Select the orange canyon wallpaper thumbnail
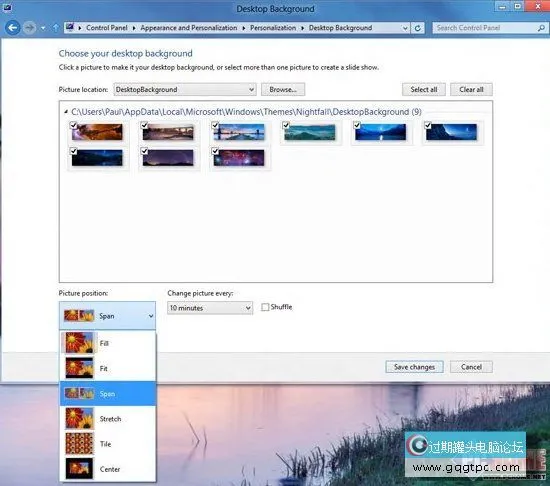Image resolution: width=550 pixels, height=486 pixels. [x=98, y=132]
